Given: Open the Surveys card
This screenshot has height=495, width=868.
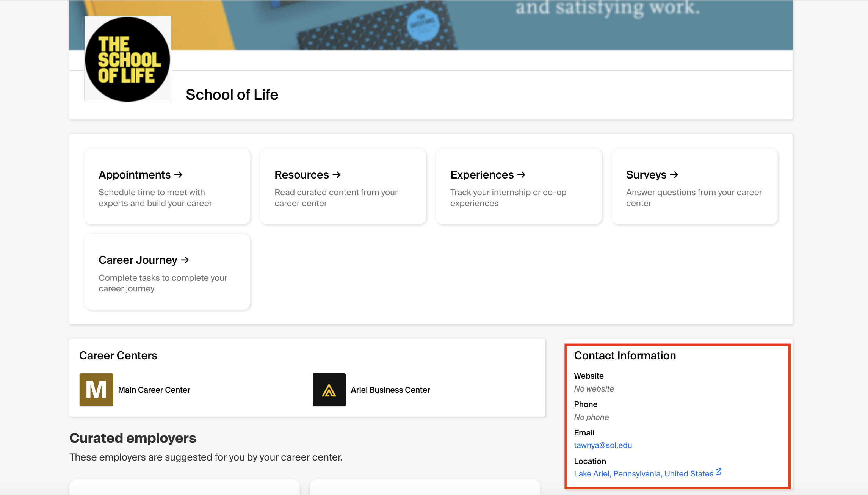Looking at the screenshot, I should [x=694, y=186].
